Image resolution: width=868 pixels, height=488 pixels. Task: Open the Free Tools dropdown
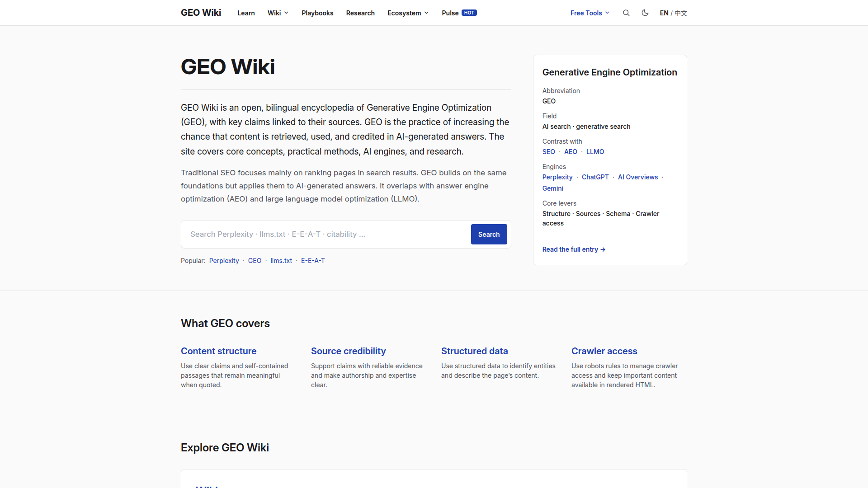(x=590, y=13)
